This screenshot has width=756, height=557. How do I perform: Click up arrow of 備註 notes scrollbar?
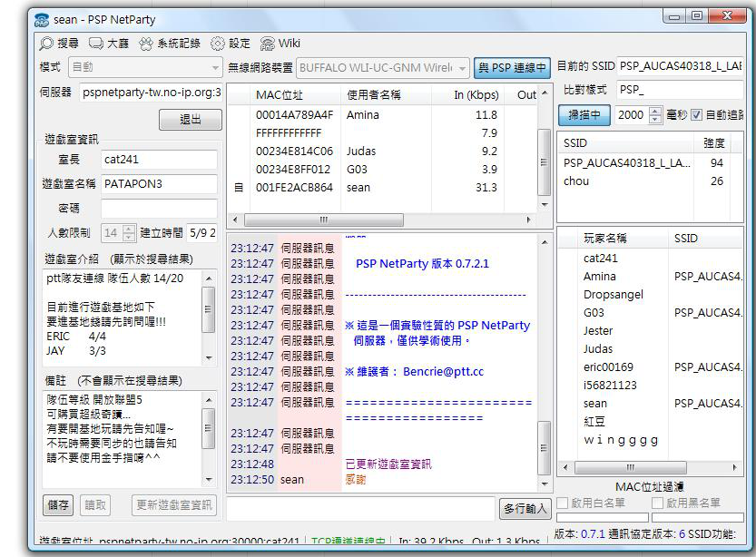(x=209, y=400)
